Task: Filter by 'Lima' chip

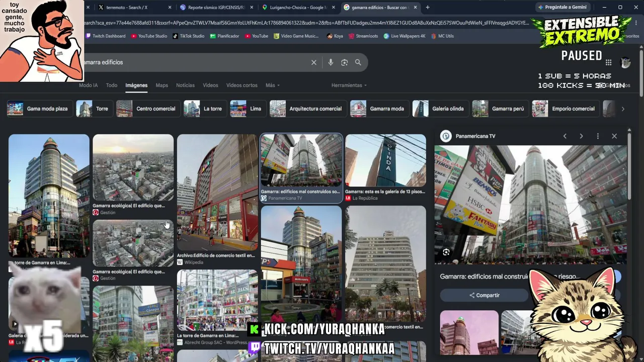Action: click(248, 109)
